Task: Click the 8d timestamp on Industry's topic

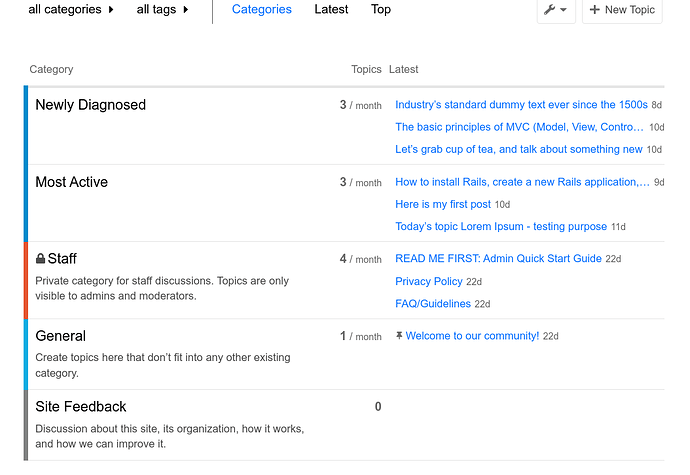Action: (x=657, y=105)
